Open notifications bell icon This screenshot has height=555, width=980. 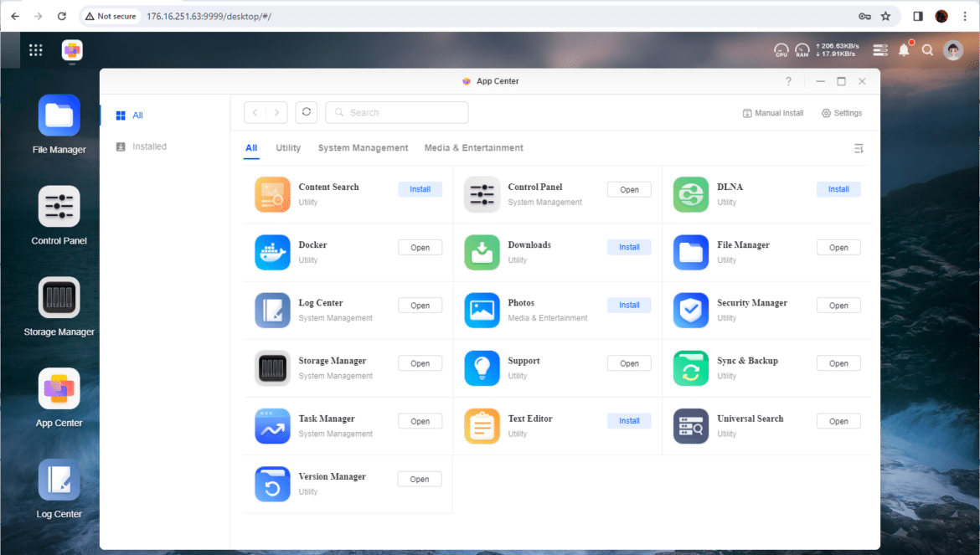905,49
